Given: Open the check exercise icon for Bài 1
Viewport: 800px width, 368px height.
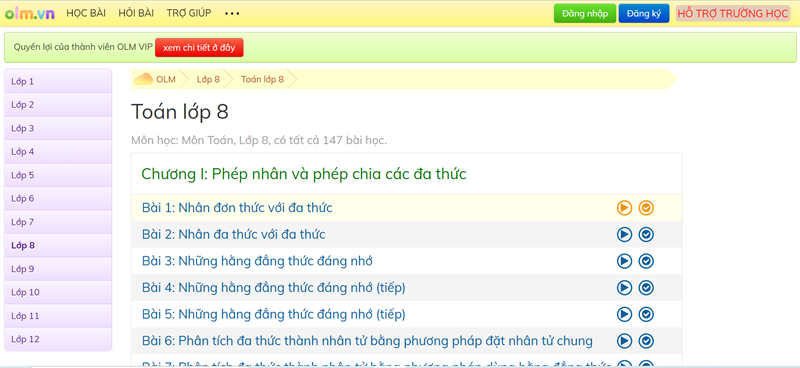Looking at the screenshot, I should point(646,208).
